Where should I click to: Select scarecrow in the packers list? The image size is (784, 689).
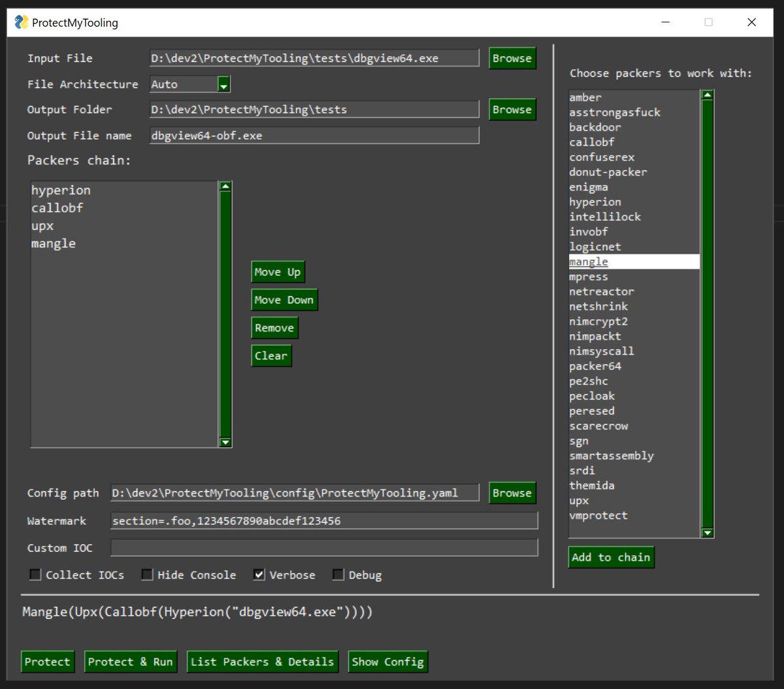(634, 426)
